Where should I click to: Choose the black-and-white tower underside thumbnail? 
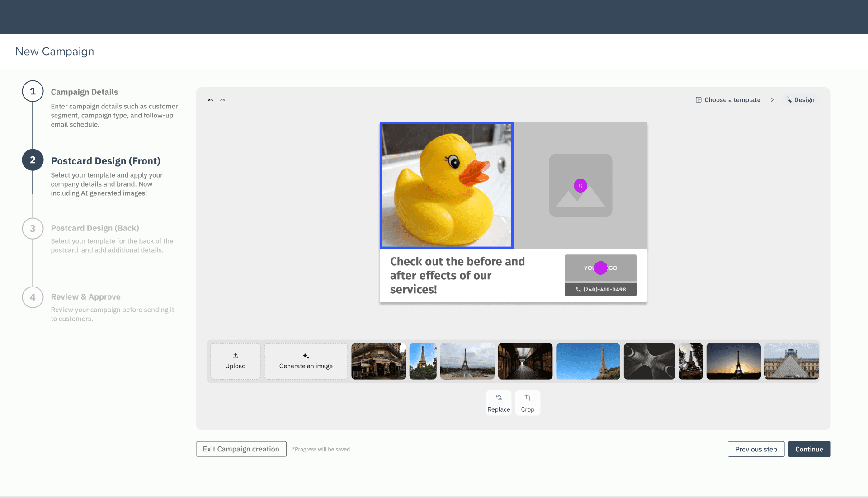tap(649, 361)
